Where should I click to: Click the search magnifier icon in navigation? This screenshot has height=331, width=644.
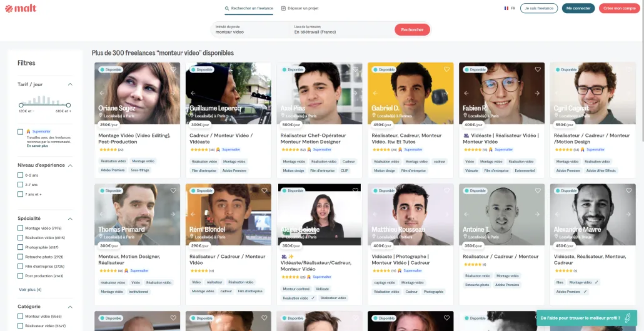227,8
